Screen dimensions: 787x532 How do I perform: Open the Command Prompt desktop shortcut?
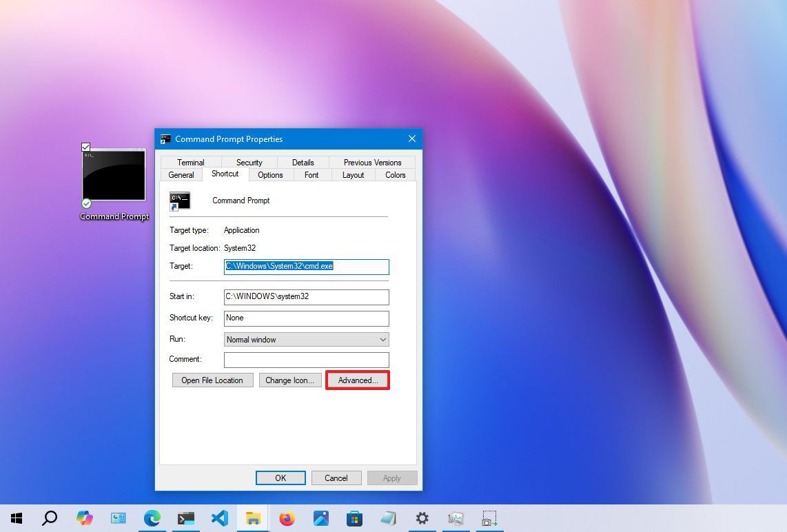coord(114,174)
